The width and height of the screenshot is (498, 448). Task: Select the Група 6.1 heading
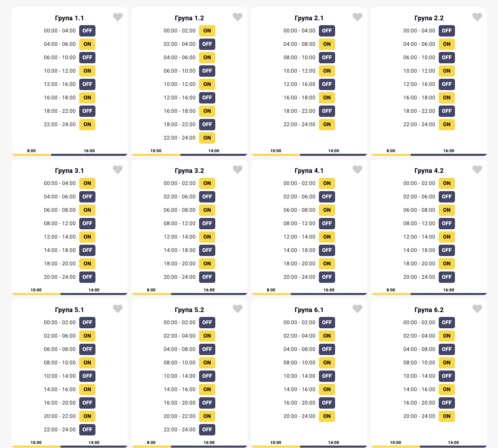click(309, 310)
